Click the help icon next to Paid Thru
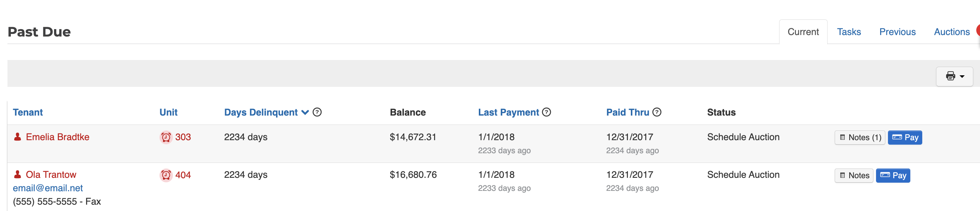Viewport: 980px width, 211px height. pyautogui.click(x=657, y=112)
